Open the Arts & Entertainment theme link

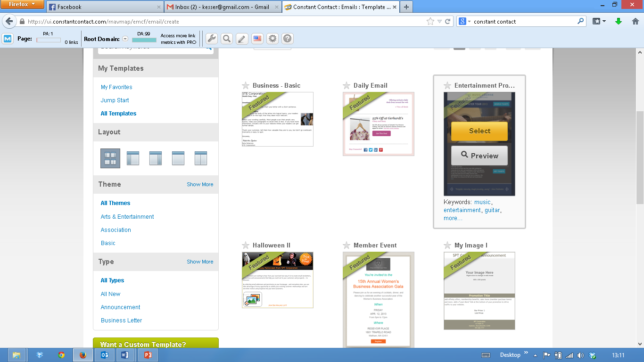tap(127, 217)
